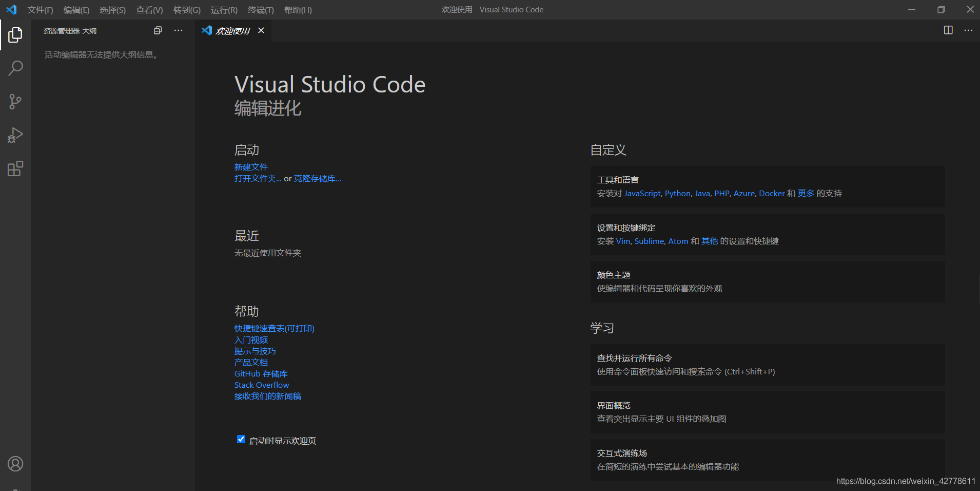Click the 新建文件 link

251,167
